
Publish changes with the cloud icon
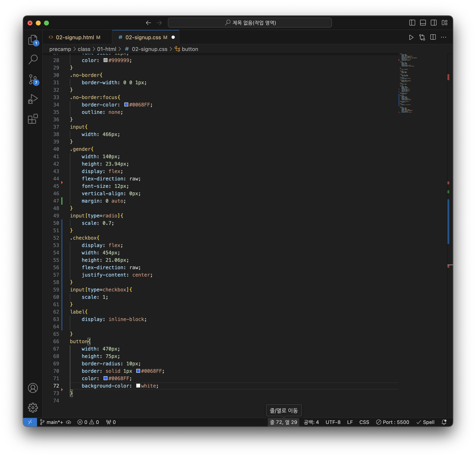[69, 422]
